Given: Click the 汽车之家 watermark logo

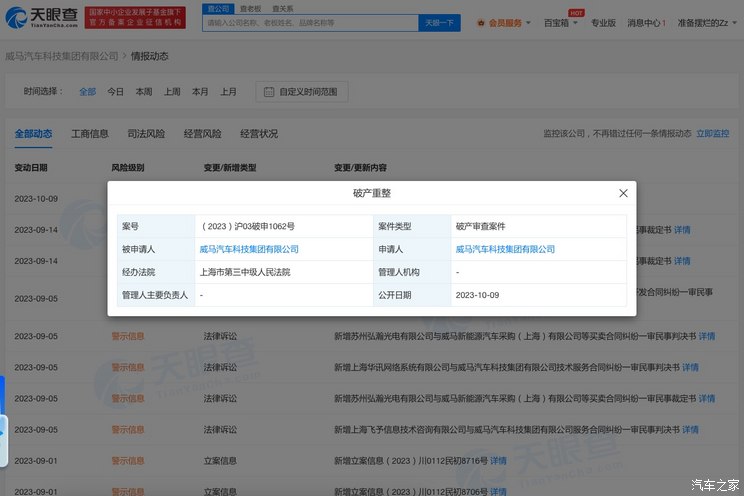Looking at the screenshot, I should [x=714, y=485].
